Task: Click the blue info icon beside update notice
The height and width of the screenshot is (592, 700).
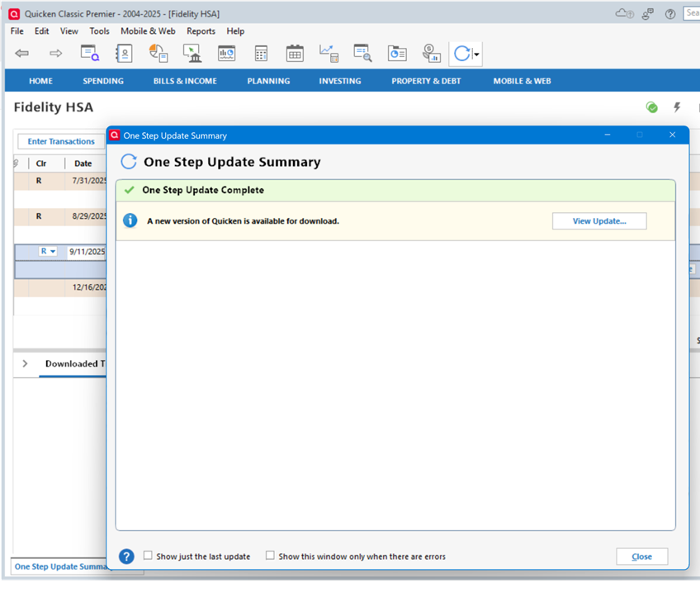Action: 130,220
